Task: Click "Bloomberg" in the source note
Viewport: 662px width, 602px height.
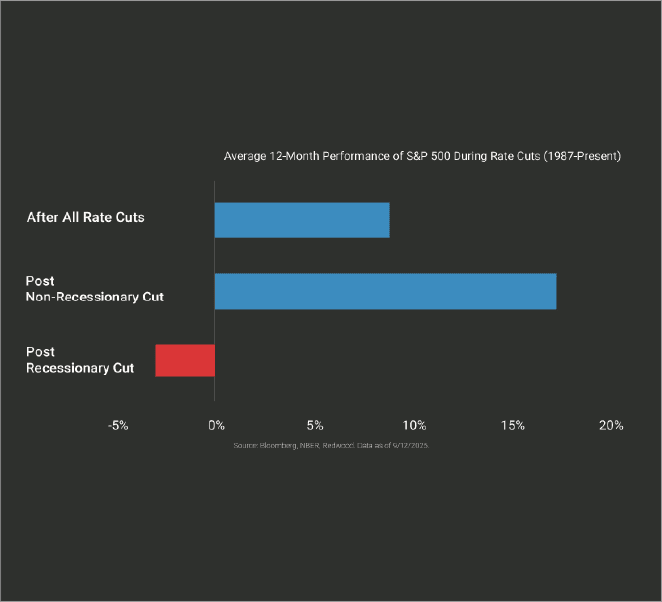Action: click(279, 444)
